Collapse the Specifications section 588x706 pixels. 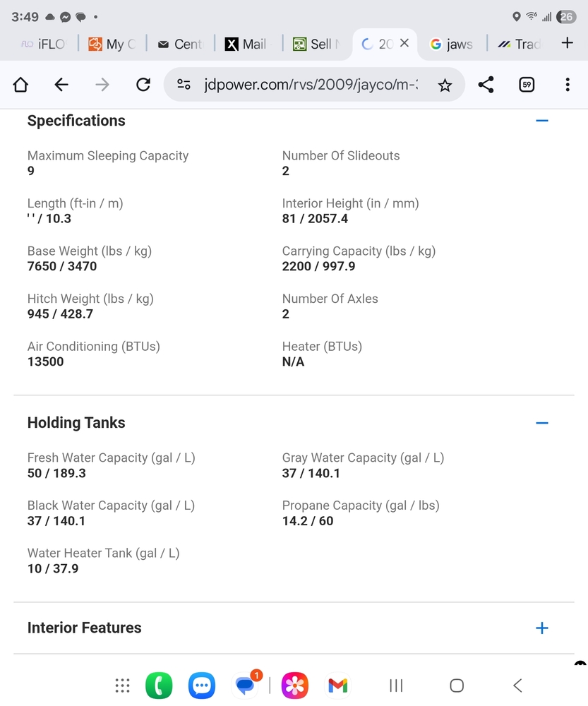[542, 121]
